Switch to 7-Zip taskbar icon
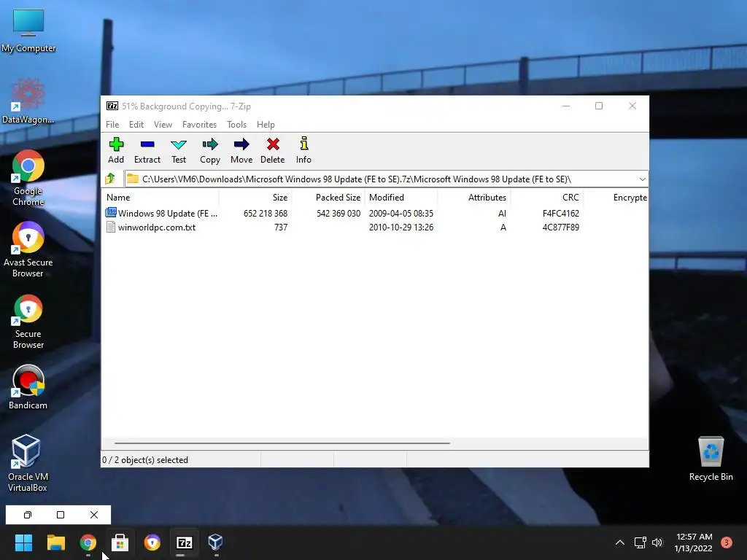 (185, 542)
